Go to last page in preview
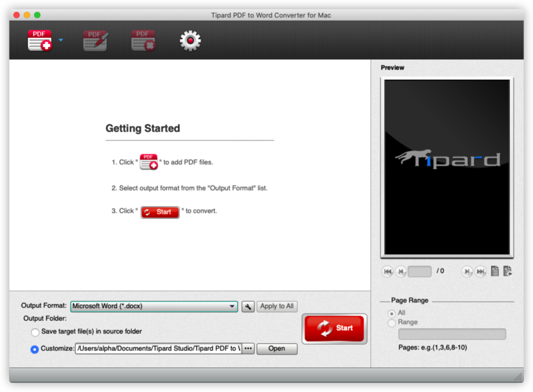The image size is (533, 392). (480, 272)
